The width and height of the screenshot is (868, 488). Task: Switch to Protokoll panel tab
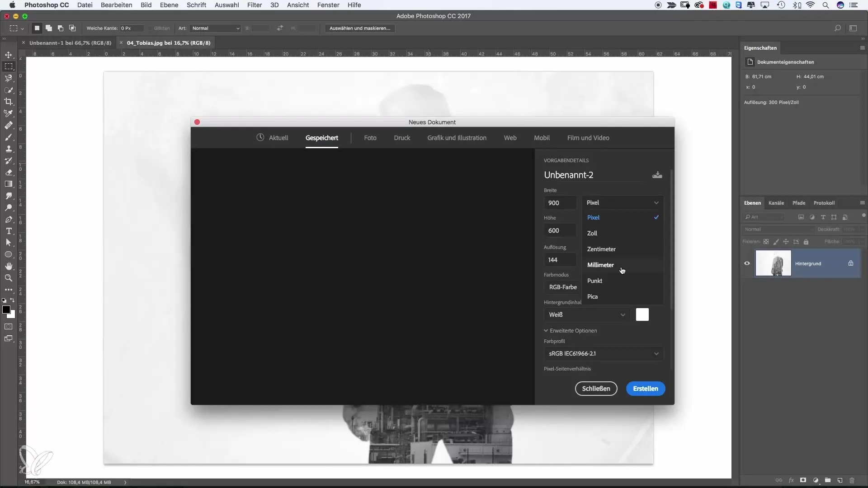pyautogui.click(x=824, y=203)
